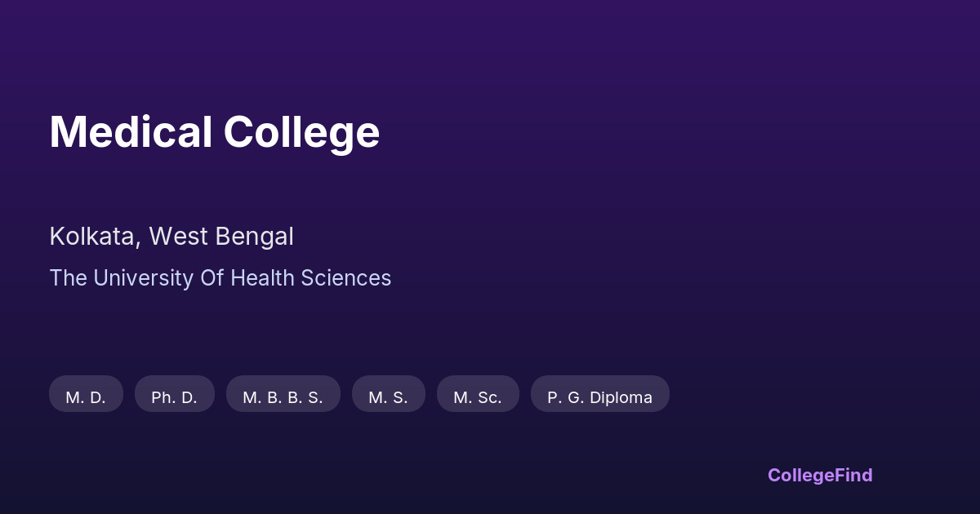980x514 pixels.
Task: Click "West Bengal" in the location line
Action: (220, 237)
